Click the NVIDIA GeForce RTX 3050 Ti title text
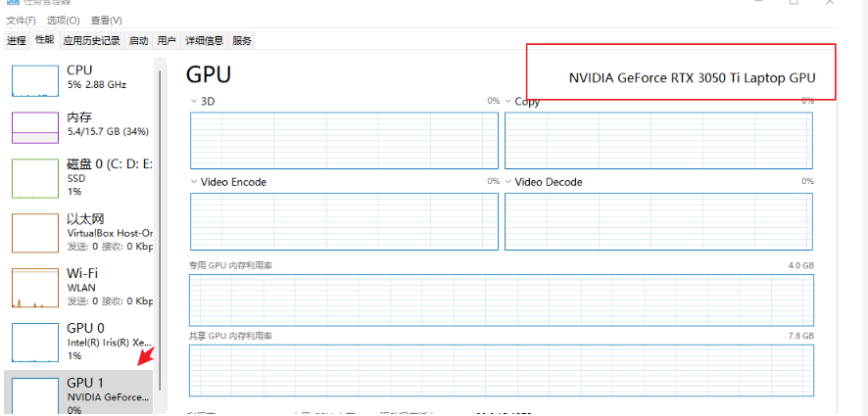This screenshot has height=416, width=868. 692,78
